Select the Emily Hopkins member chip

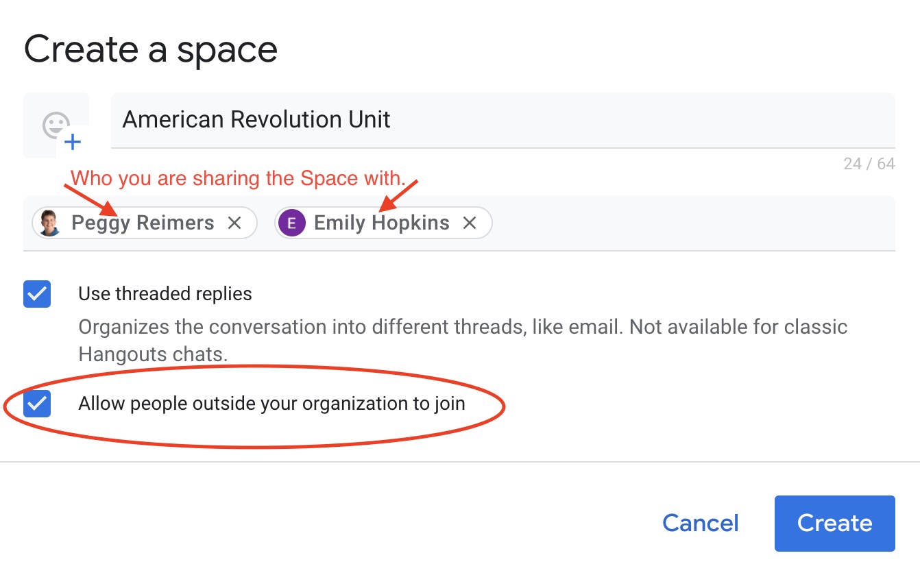[380, 222]
